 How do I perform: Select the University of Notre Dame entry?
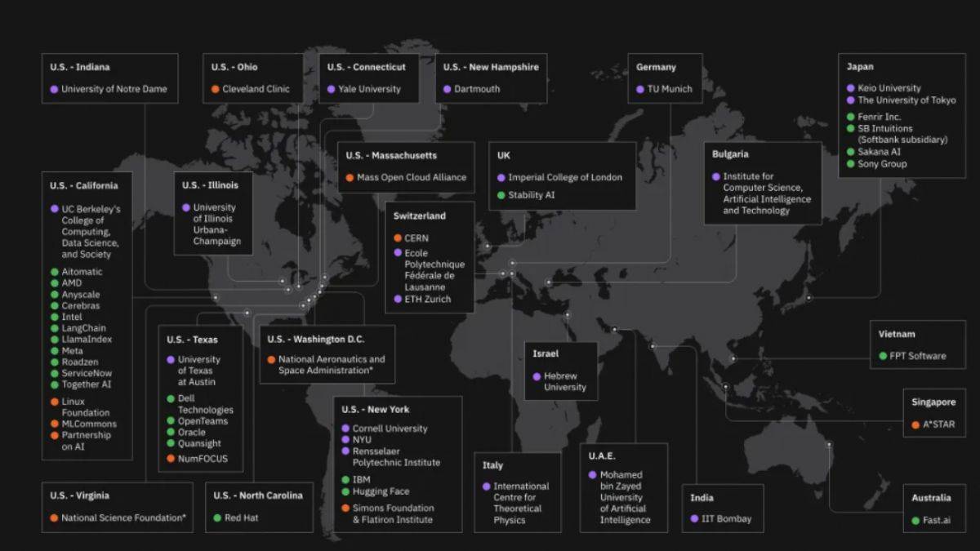(x=114, y=89)
